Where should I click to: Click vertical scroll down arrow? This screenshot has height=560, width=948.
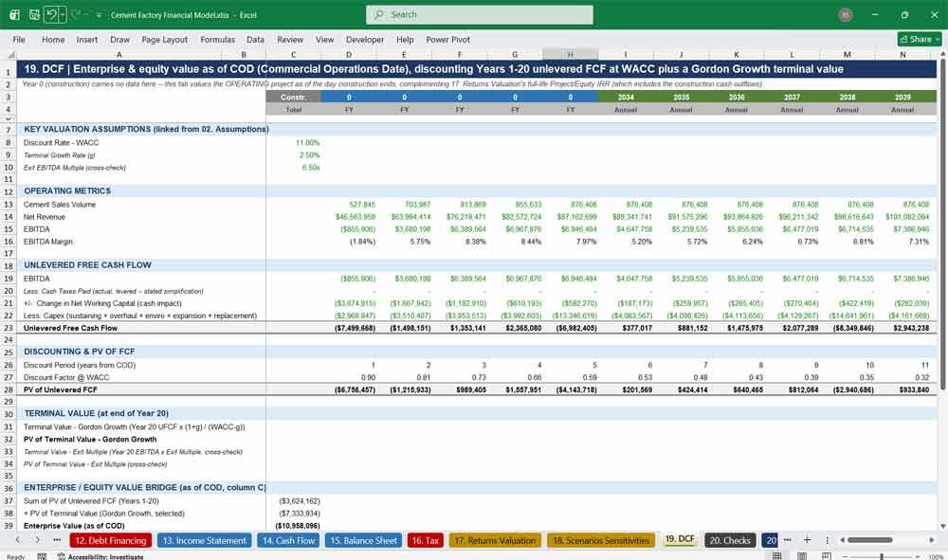pos(942,526)
